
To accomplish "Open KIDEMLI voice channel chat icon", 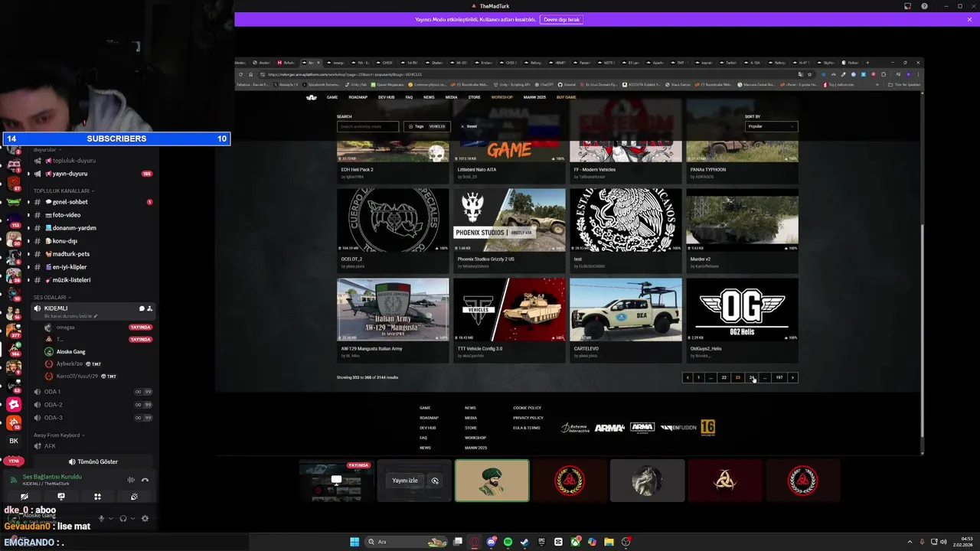I will tap(141, 308).
